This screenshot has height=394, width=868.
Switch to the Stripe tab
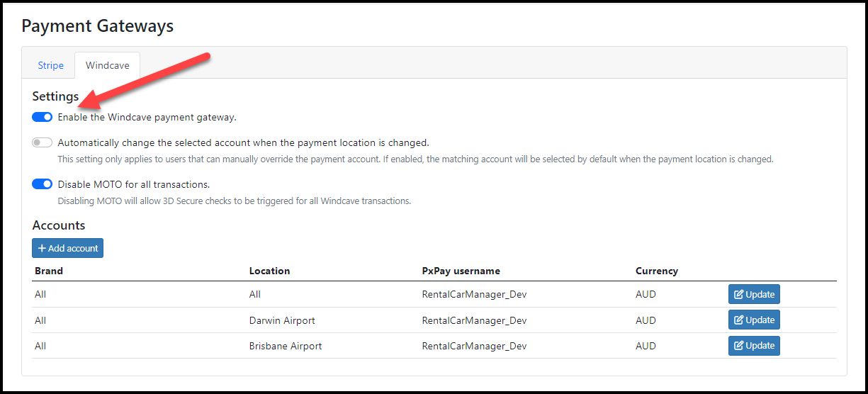click(x=51, y=65)
